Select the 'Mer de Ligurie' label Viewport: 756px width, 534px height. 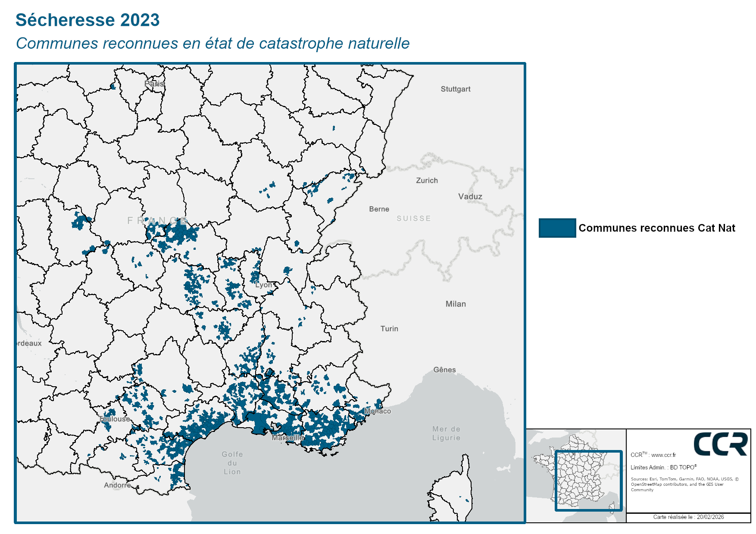446,433
